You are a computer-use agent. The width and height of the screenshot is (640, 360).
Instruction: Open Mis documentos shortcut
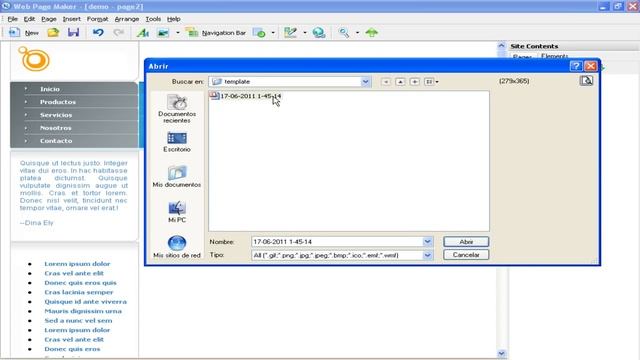click(x=177, y=177)
